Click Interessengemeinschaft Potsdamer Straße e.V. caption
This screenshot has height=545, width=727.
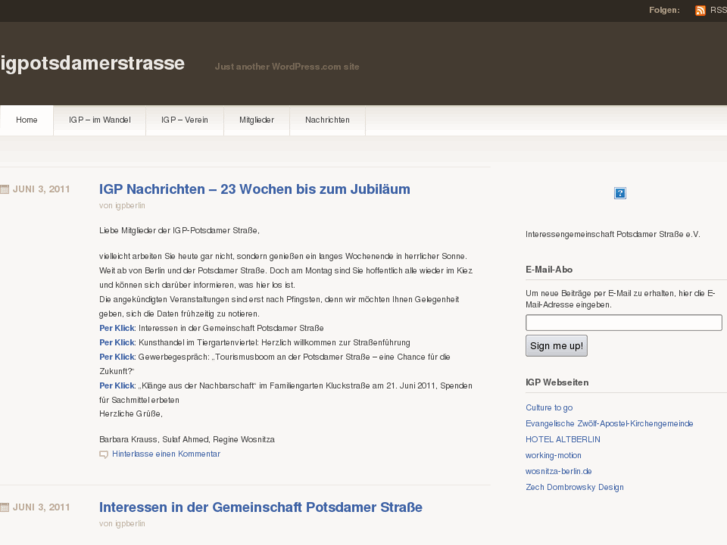click(x=612, y=234)
